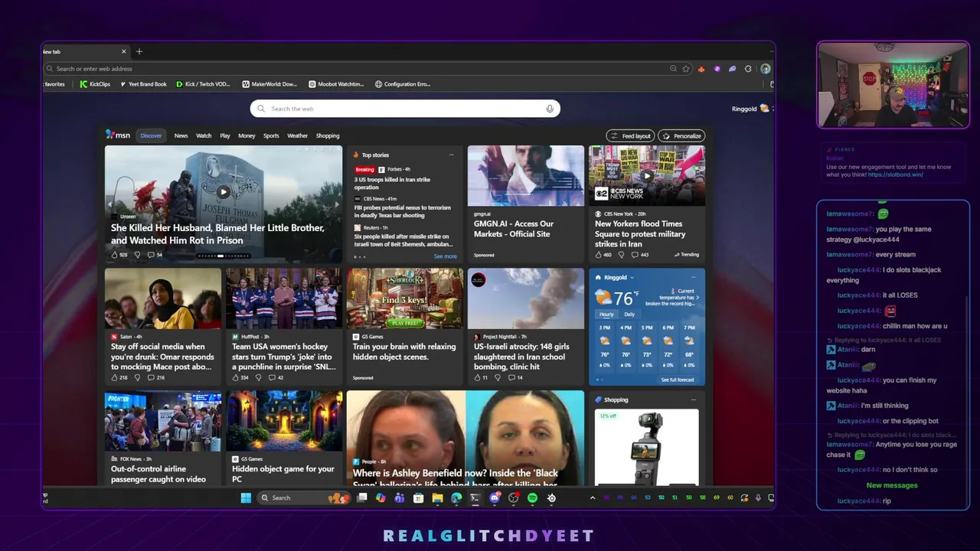Screen dimensions: 980x551
Task: Play the CBS News New York video
Action: pos(647,175)
